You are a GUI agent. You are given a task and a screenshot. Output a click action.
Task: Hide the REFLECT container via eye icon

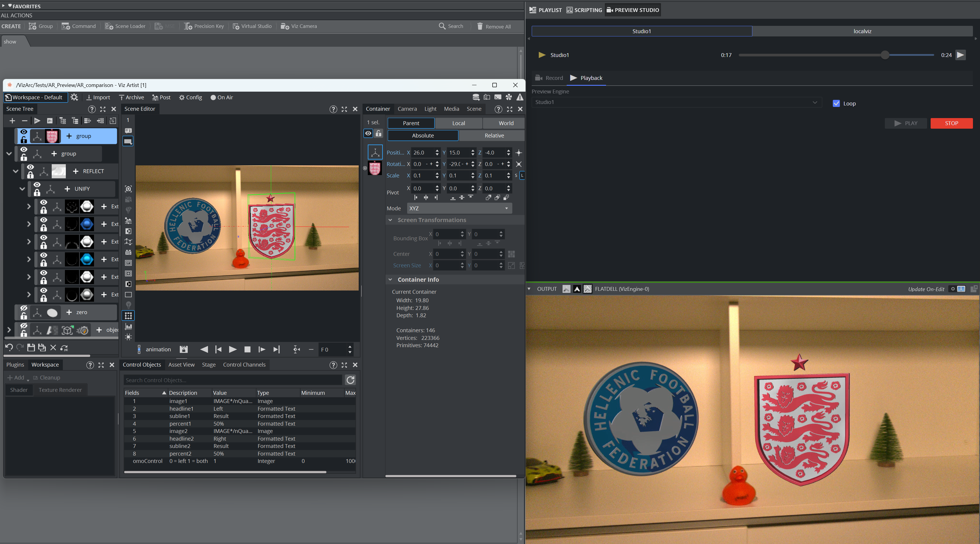pos(31,167)
